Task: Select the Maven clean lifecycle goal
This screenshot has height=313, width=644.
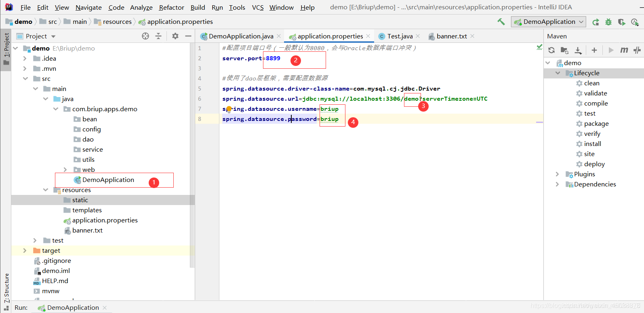Action: 591,83
